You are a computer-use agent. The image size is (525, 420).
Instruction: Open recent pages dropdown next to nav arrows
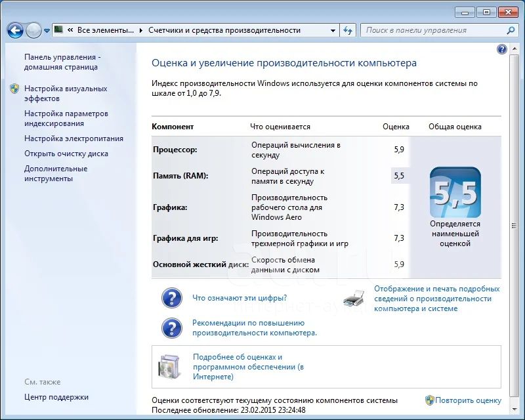[x=47, y=31]
